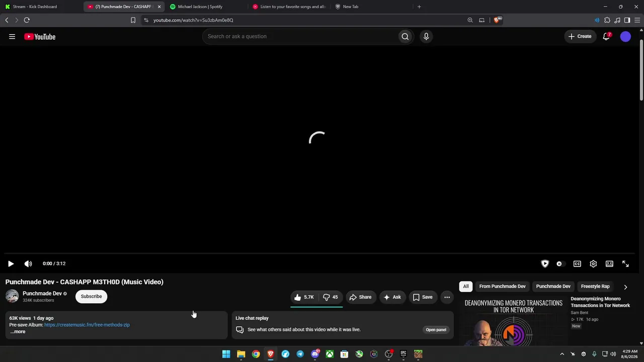The height and width of the screenshot is (362, 644).
Task: Open the site information icon in address bar
Action: [x=146, y=20]
